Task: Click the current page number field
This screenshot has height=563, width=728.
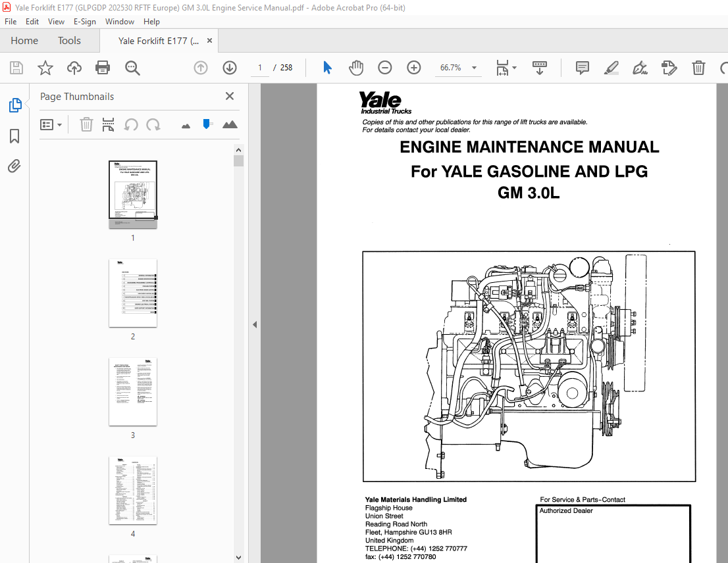Action: point(260,68)
